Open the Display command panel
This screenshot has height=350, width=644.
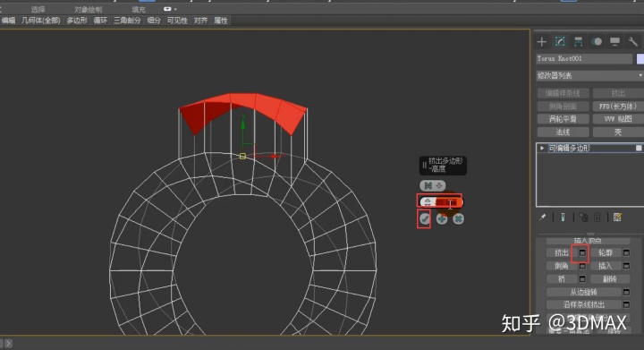coord(614,41)
